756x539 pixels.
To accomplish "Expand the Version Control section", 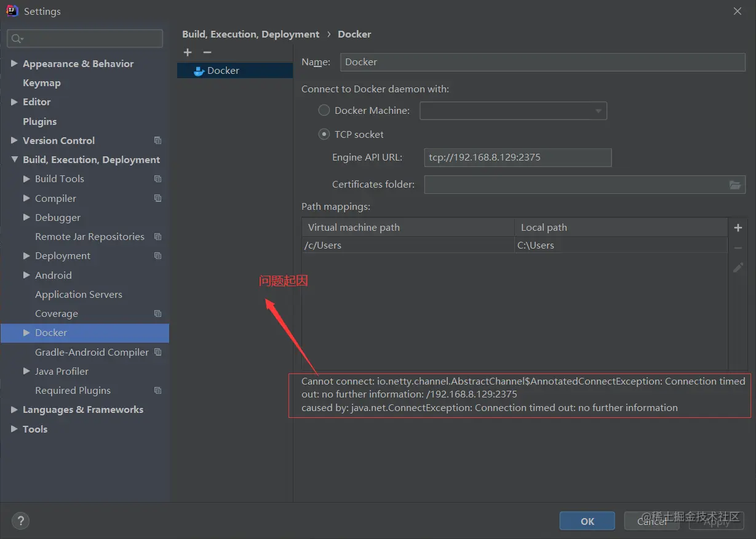I will (14, 140).
